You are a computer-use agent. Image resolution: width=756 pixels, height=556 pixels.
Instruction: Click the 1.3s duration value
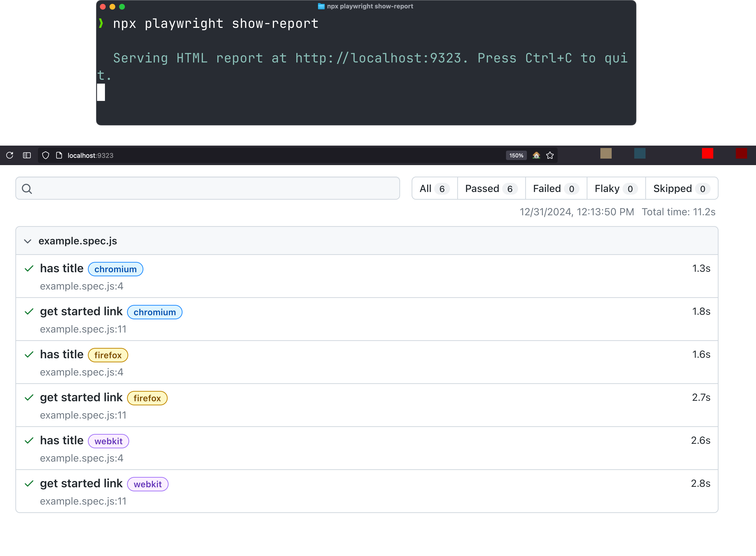[x=701, y=268]
